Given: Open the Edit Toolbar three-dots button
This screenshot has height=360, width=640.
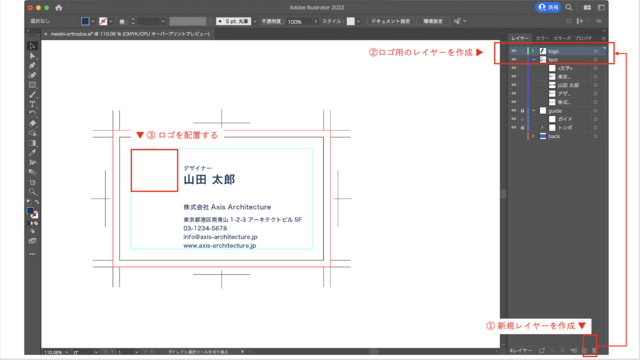Looking at the screenshot, I should 32,254.
